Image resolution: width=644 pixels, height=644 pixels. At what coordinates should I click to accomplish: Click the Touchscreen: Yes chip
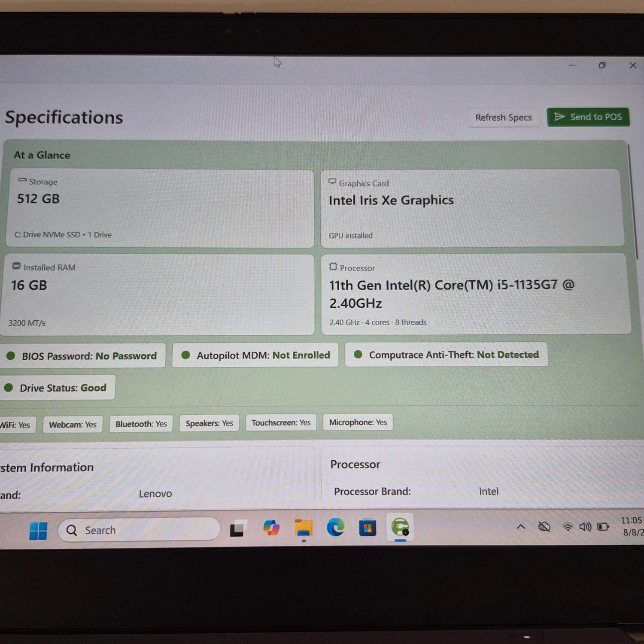coord(281,423)
